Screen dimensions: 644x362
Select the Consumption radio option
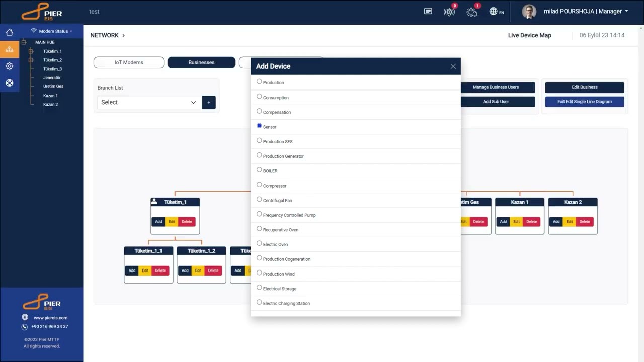coord(259,96)
